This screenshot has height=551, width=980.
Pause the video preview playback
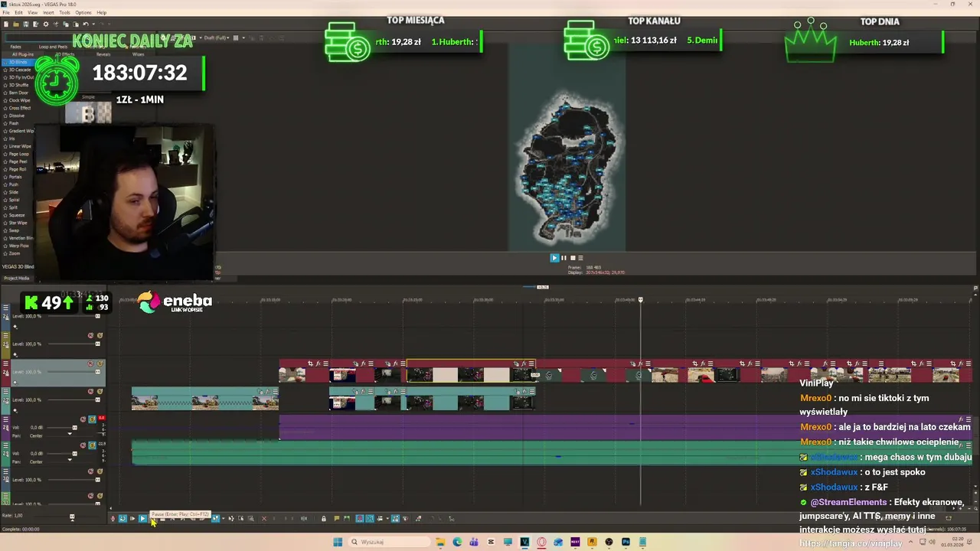[563, 258]
